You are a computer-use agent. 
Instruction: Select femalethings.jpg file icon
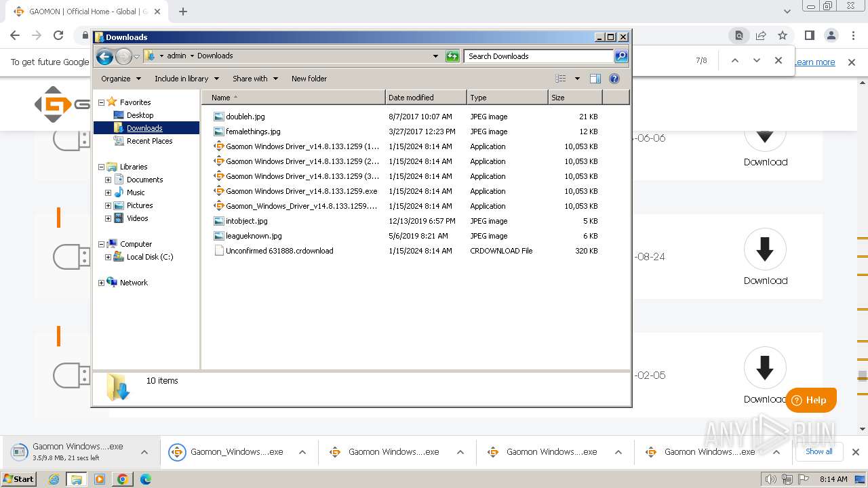[x=218, y=131]
